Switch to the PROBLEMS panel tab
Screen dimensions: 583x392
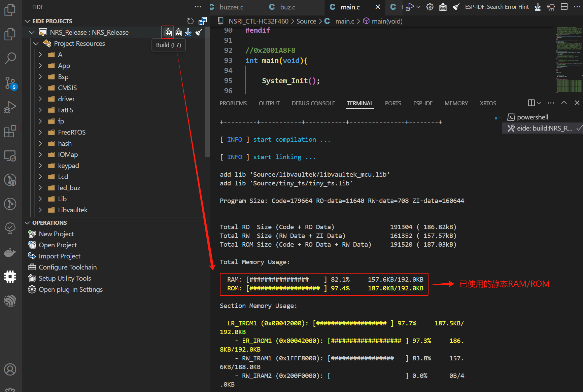pos(233,103)
